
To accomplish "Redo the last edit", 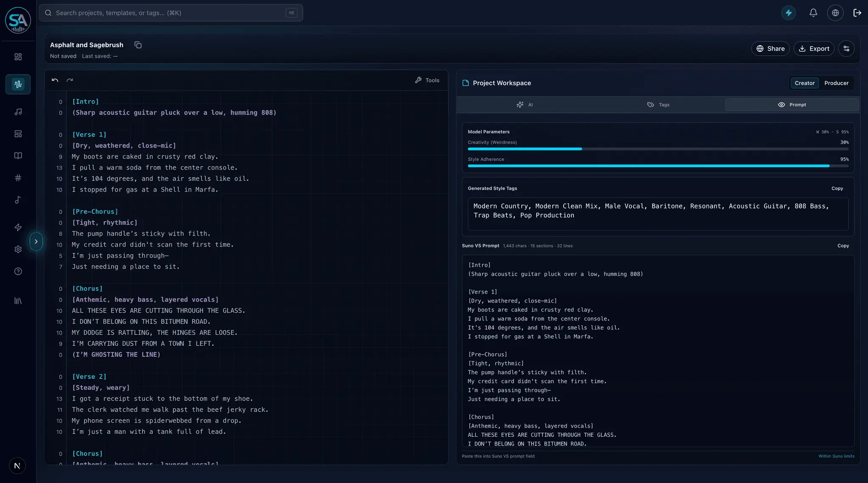I will [70, 80].
